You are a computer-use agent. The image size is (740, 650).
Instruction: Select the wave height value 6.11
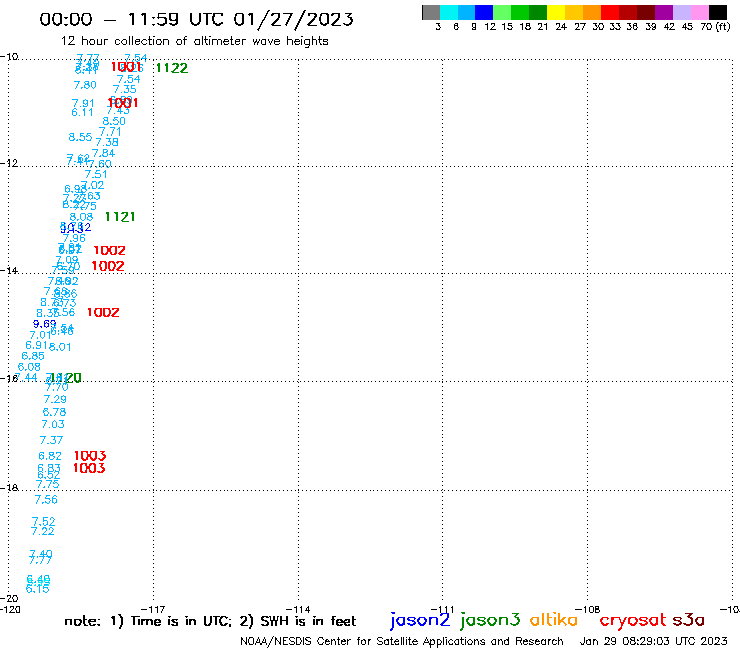(83, 112)
